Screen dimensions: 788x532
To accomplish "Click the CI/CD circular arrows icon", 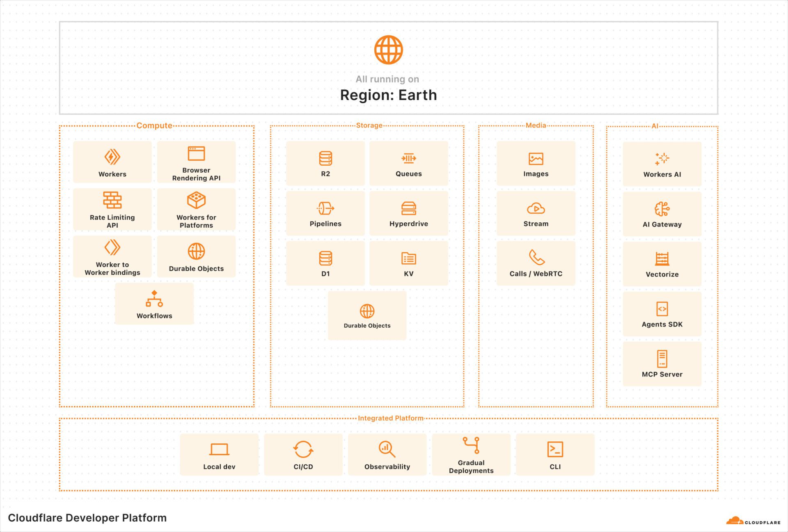I will point(303,449).
